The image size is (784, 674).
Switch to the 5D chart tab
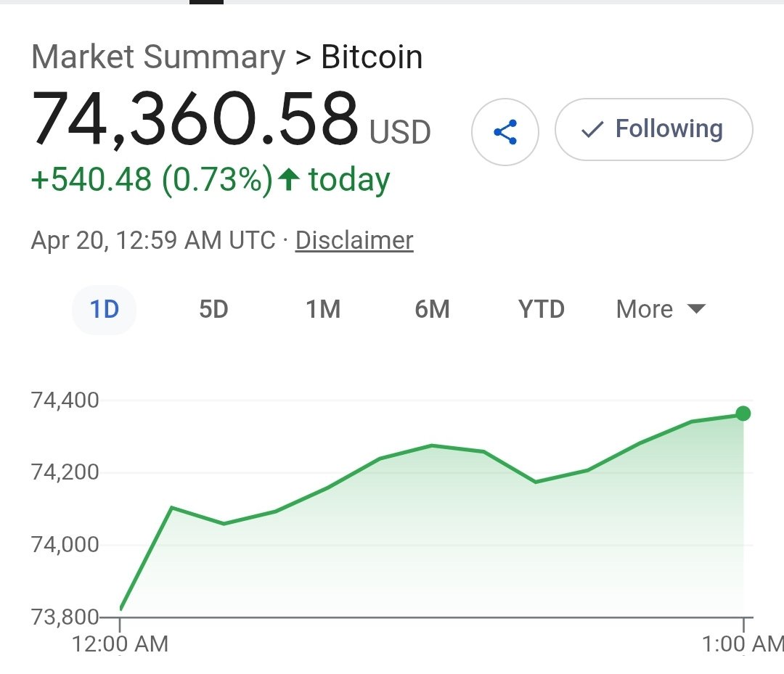(213, 310)
